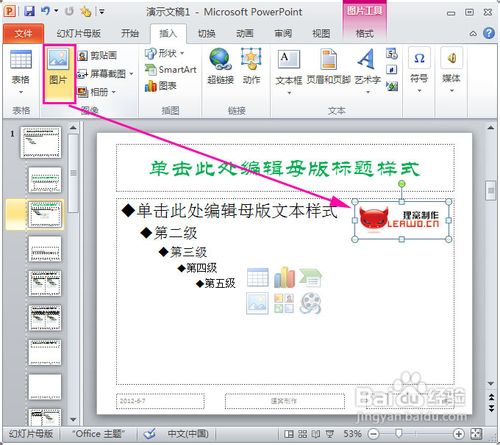Switch to the 幻灯片母版 slide master tab
500x445 pixels.
(79, 34)
